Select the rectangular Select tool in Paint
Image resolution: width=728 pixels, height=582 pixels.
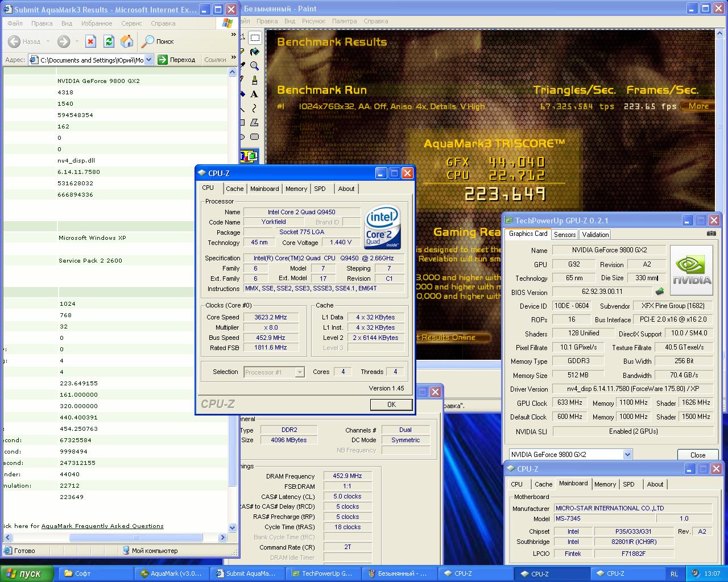[x=255, y=38]
